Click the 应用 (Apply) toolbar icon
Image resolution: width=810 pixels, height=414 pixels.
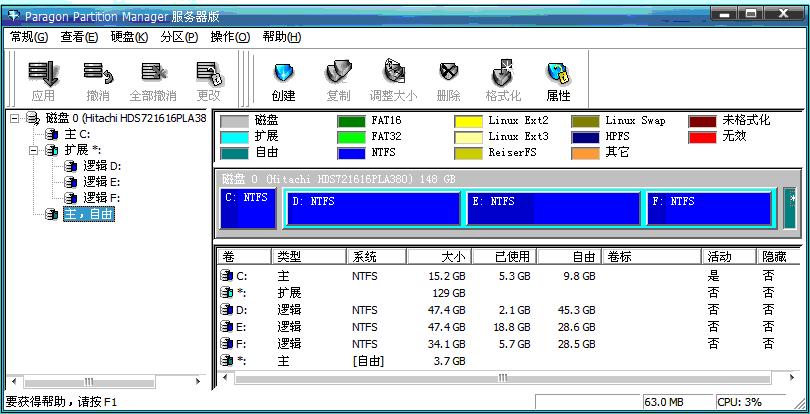43,73
